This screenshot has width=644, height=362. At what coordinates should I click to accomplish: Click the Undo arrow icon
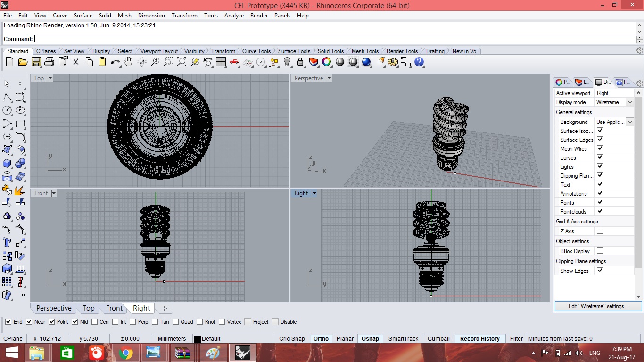click(x=115, y=62)
